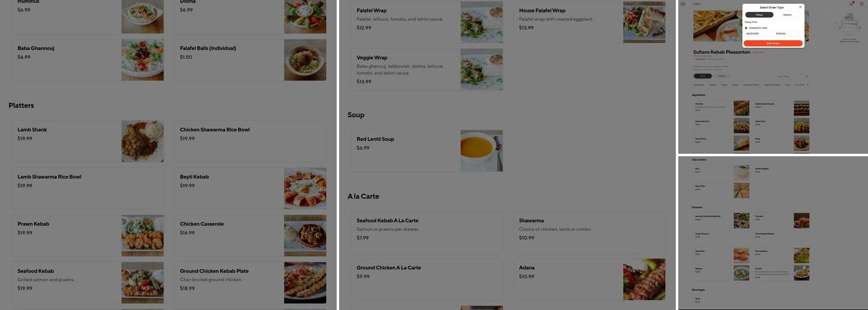Open the shopping cart icon
This screenshot has width=868, height=310.
coord(851,4)
